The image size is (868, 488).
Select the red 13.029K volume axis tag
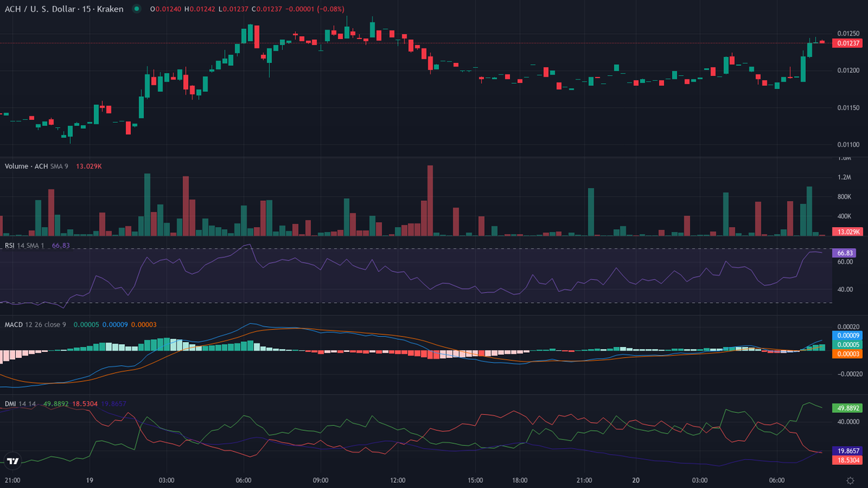[x=848, y=231]
